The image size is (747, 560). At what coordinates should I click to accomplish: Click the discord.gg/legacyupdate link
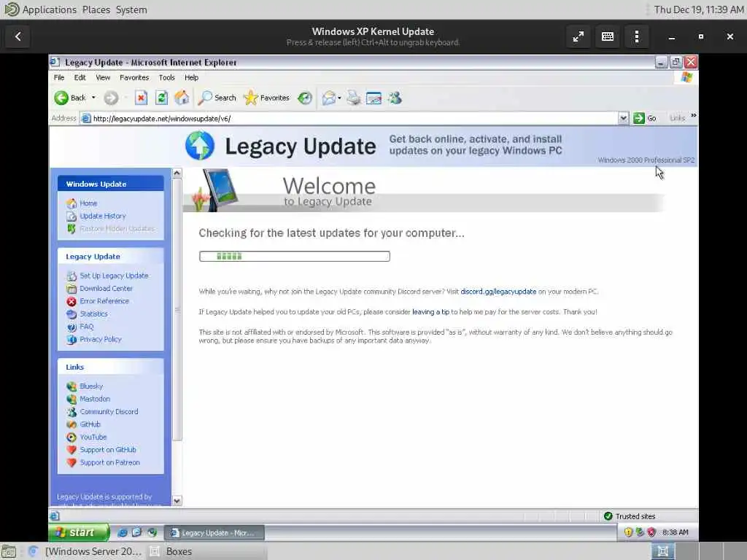click(498, 292)
